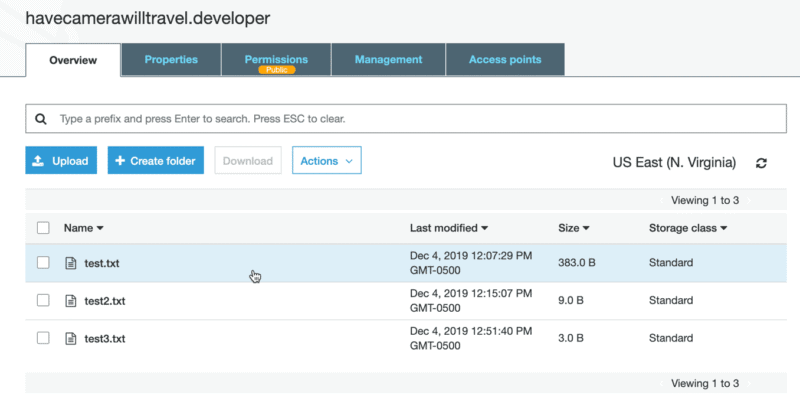Open the Properties tab
This screenshot has height=411, width=800.
[x=171, y=60]
